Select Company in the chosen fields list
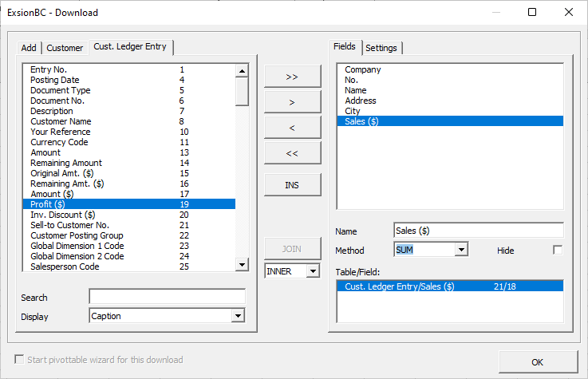This screenshot has height=379, width=588. 450,69
